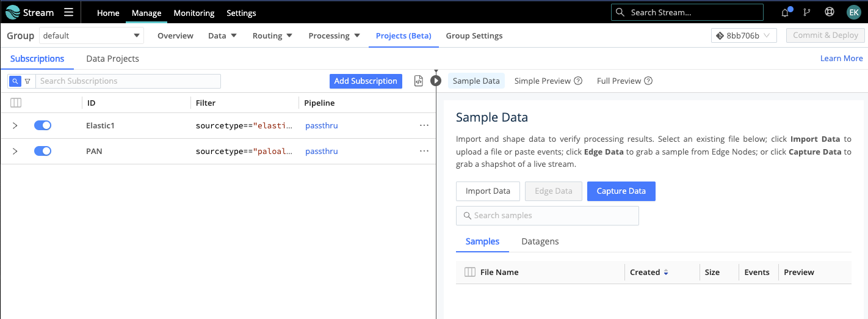Switch to the Data Projects tab

[112, 59]
